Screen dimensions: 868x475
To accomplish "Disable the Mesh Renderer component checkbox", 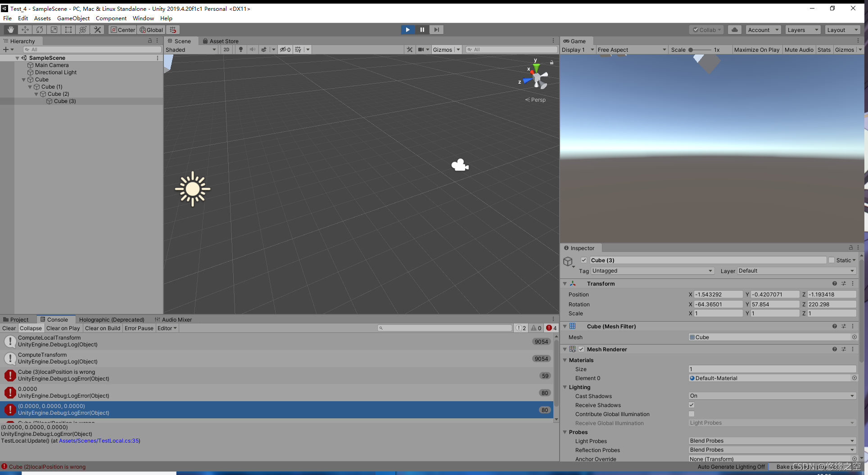I will [581, 349].
